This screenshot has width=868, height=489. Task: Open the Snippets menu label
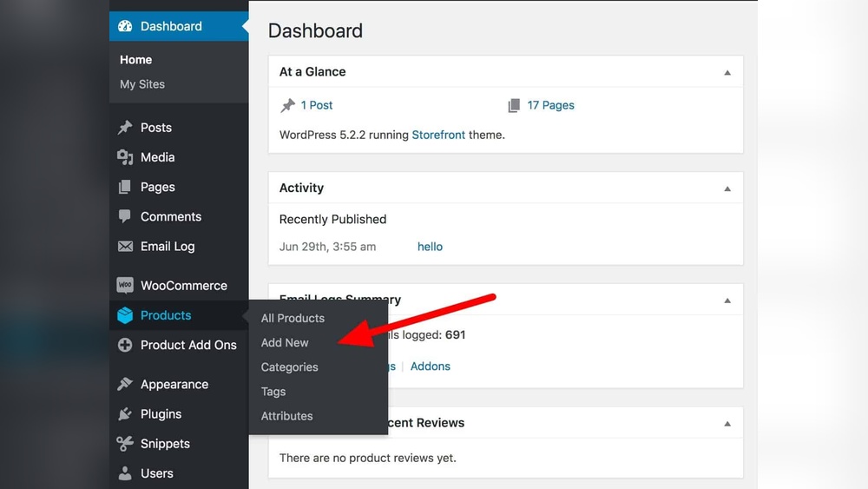coord(165,444)
